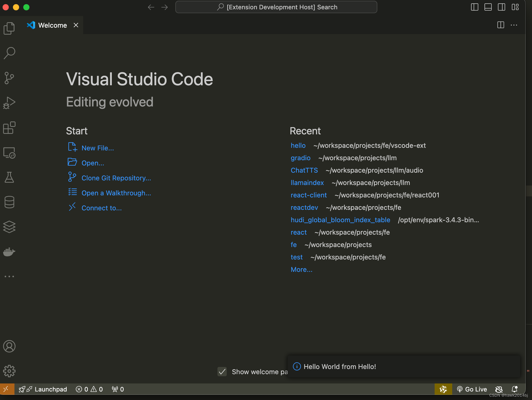The width and height of the screenshot is (532, 400).
Task: Open recent project gradio
Action: [301, 158]
